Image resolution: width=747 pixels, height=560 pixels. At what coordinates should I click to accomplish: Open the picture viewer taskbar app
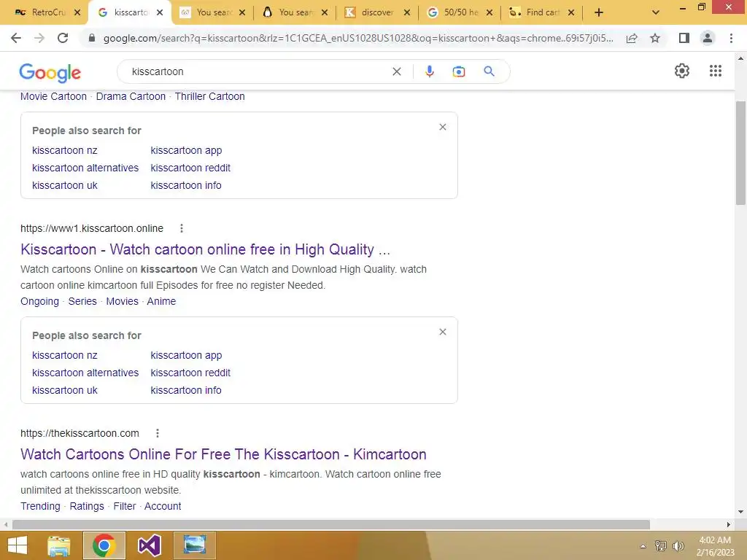(x=194, y=545)
